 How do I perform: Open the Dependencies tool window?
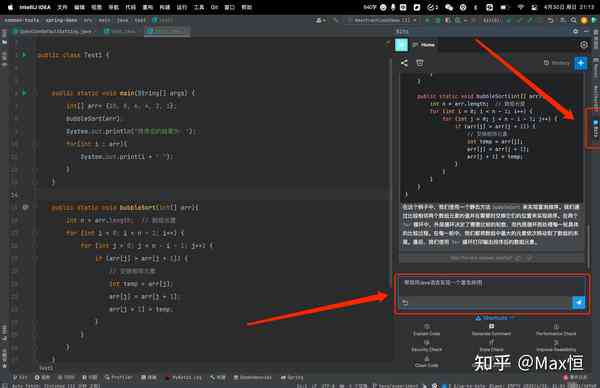coord(253,377)
